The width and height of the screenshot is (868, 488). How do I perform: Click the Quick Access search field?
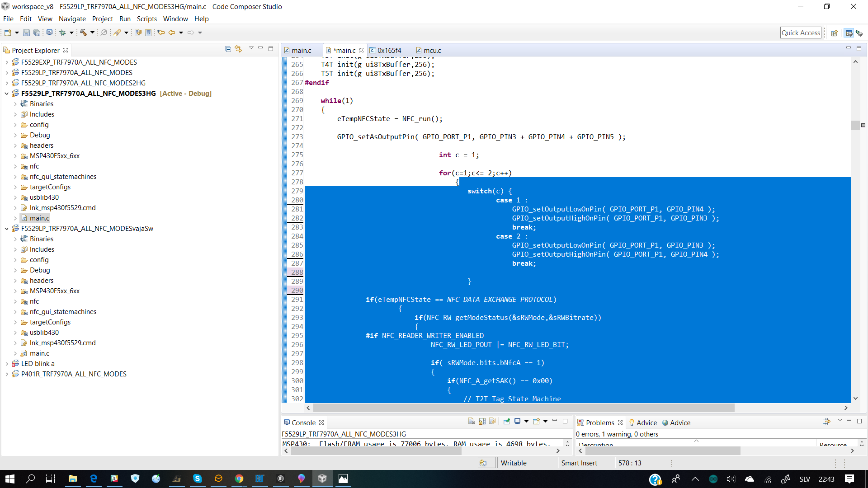[x=800, y=33]
